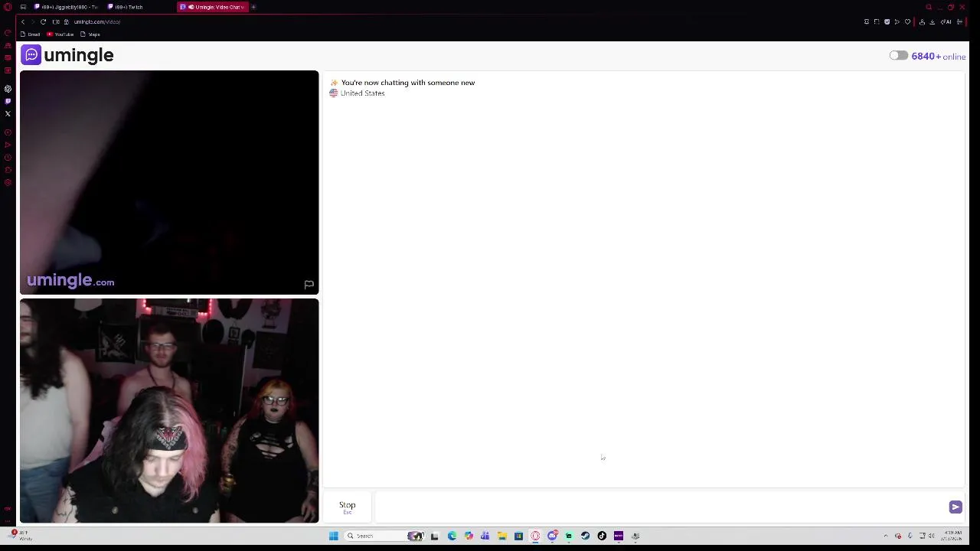The image size is (980, 551).
Task: Open the snapshot tool in the toolbar
Action: [x=877, y=21]
